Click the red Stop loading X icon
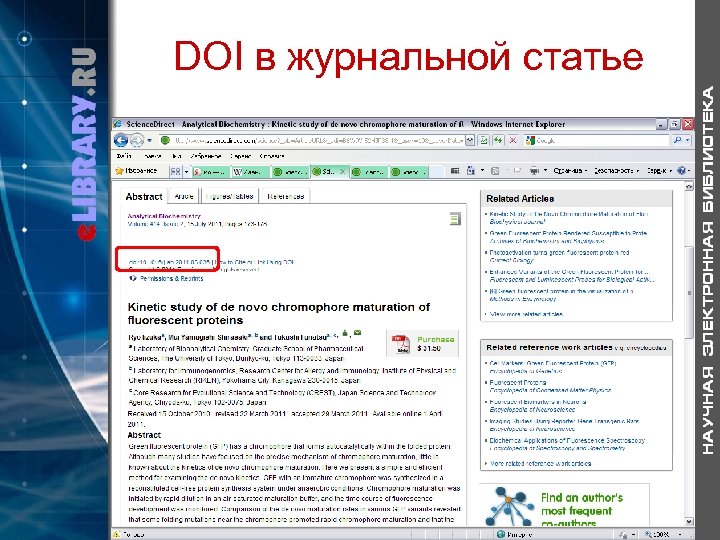The height and width of the screenshot is (540, 720). click(513, 141)
